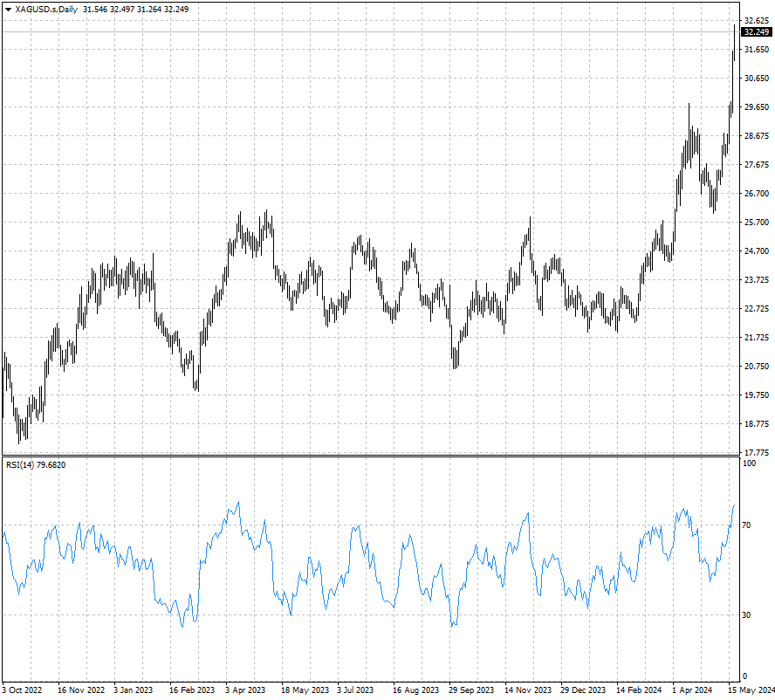Click the 15 May 2024 date label
The width and height of the screenshot is (775, 700).
[751, 690]
